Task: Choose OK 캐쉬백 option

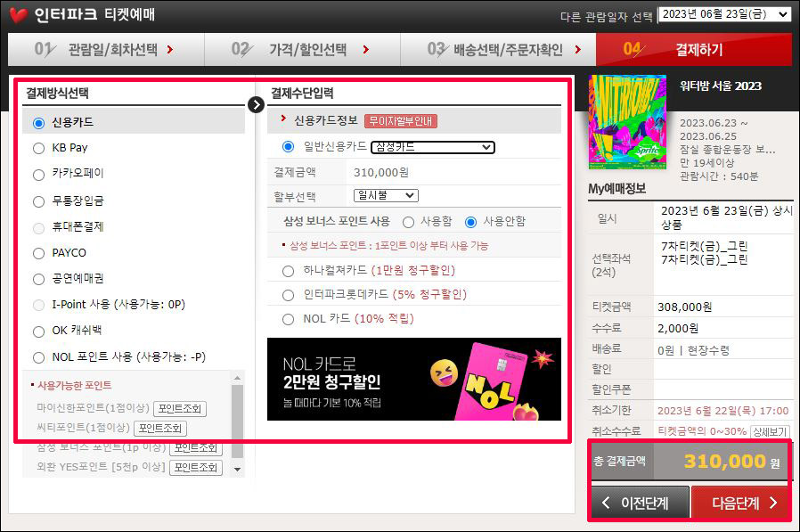Action: pyautogui.click(x=39, y=331)
